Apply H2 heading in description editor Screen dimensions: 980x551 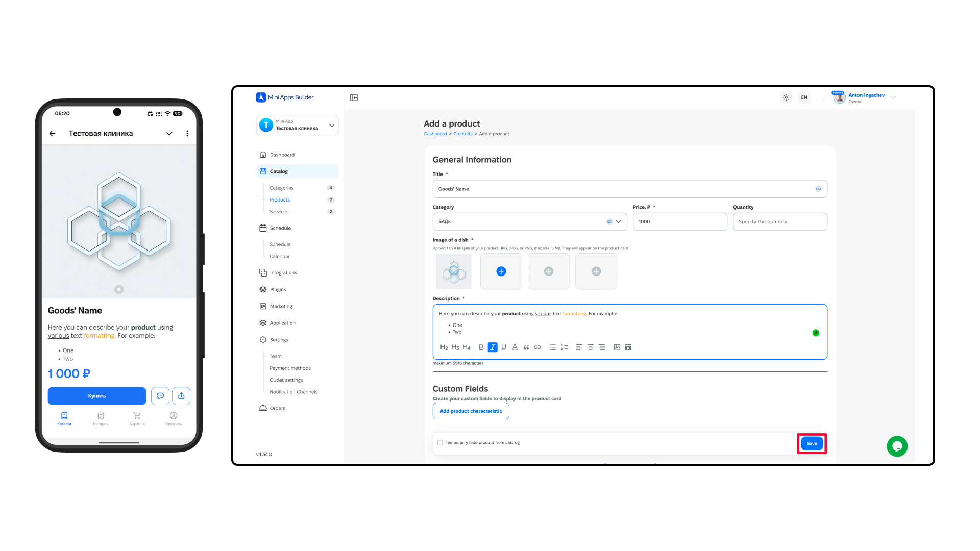pos(444,347)
